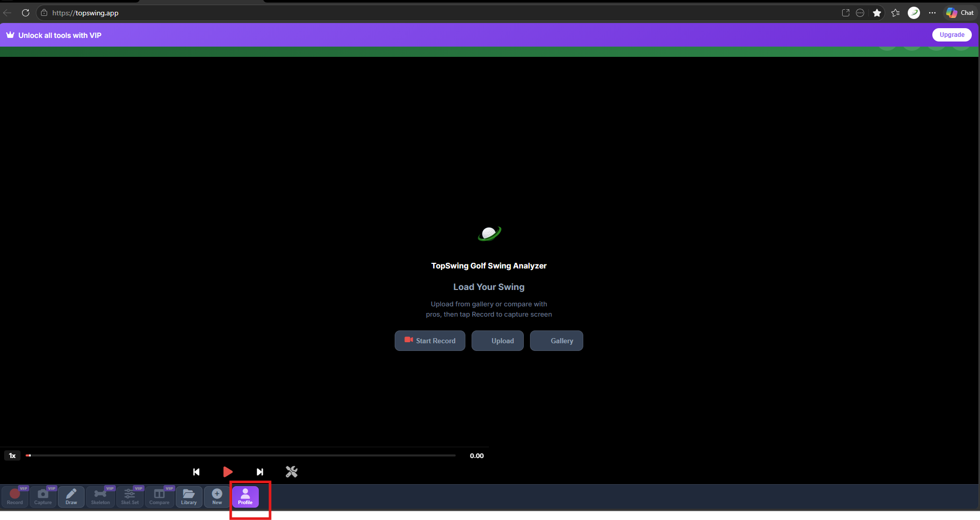Screen dimensions: 980x520
Task: Open the Copilot Chat sidebar
Action: tap(960, 13)
